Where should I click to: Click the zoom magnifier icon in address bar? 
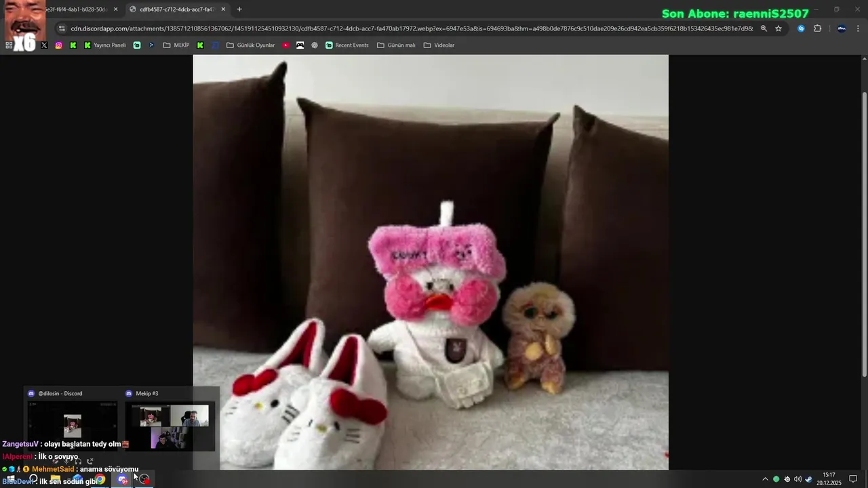pos(764,28)
